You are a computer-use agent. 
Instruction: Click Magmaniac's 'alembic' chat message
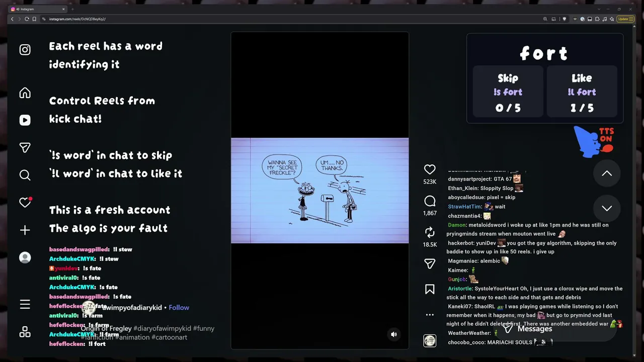point(478,261)
